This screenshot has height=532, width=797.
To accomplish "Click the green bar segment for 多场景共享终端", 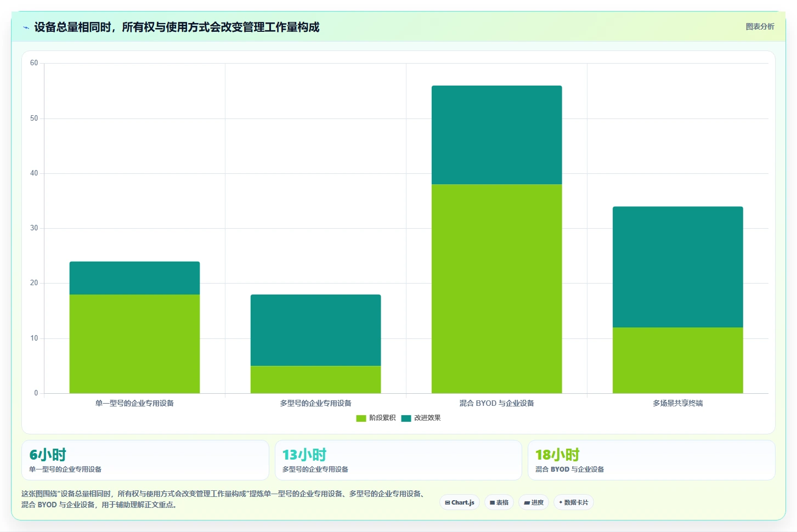I will click(677, 360).
